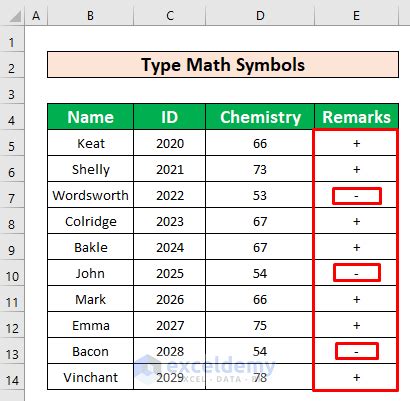Select ID cell '2020'

[170, 143]
